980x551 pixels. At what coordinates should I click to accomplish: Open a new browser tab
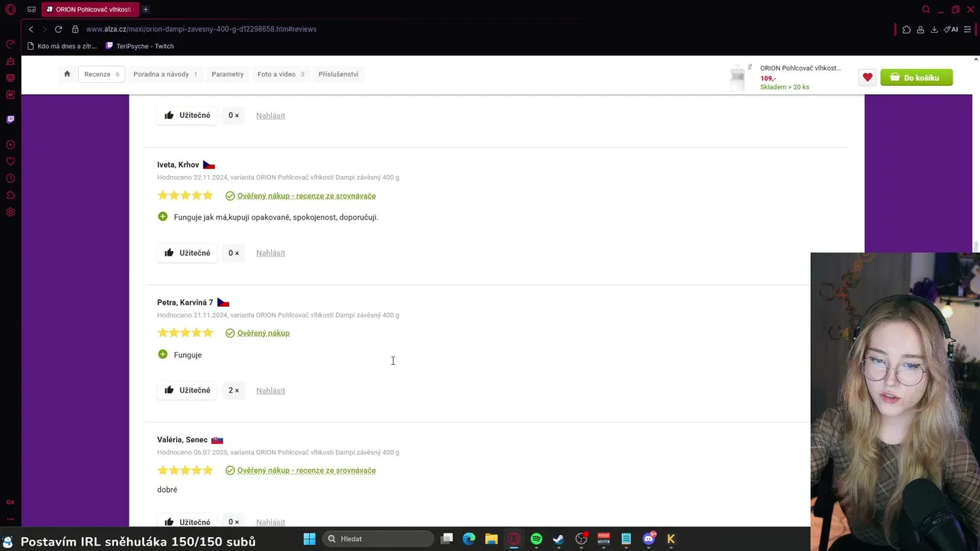145,9
